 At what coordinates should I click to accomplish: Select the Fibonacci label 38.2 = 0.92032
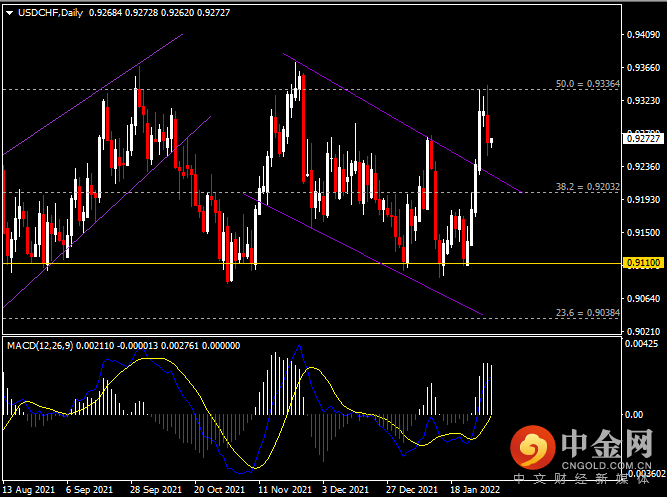point(587,187)
